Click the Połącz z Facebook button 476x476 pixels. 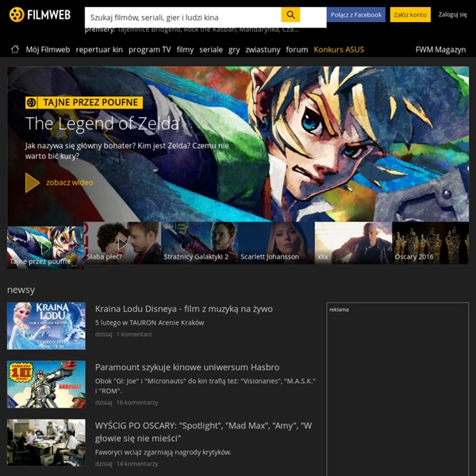pyautogui.click(x=356, y=15)
